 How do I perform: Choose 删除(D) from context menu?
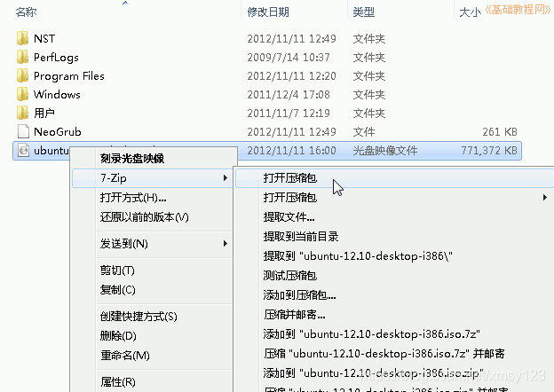point(118,335)
